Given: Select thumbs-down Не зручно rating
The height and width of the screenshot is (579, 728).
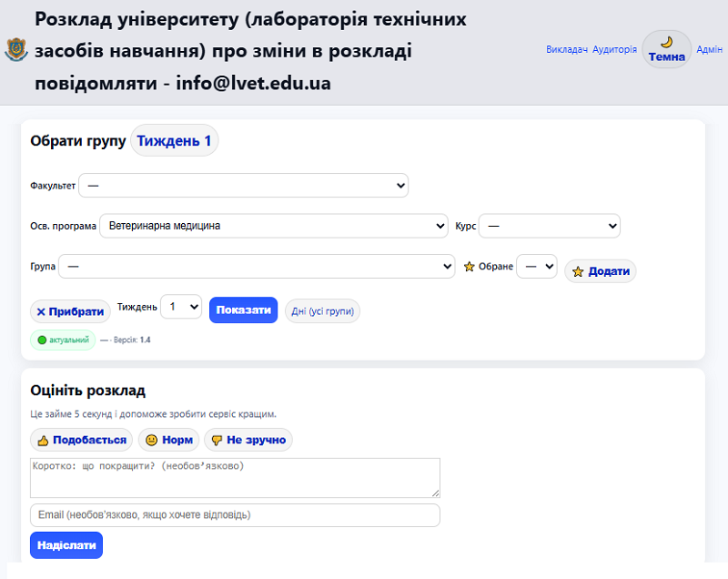Looking at the screenshot, I should (248, 441).
